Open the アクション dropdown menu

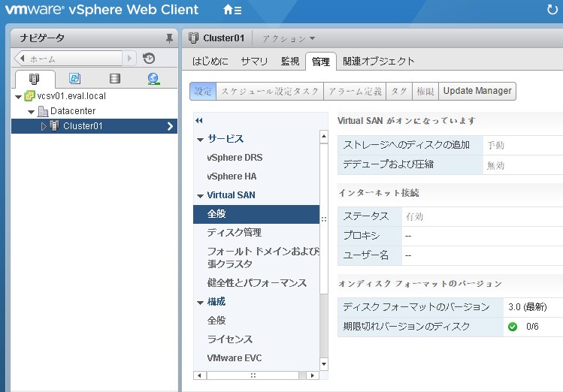[x=289, y=39]
